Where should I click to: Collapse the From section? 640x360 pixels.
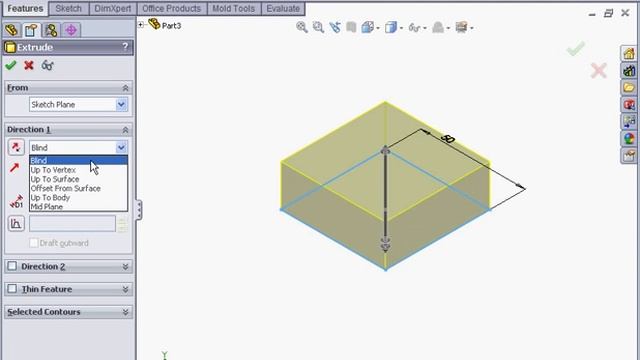click(x=125, y=88)
